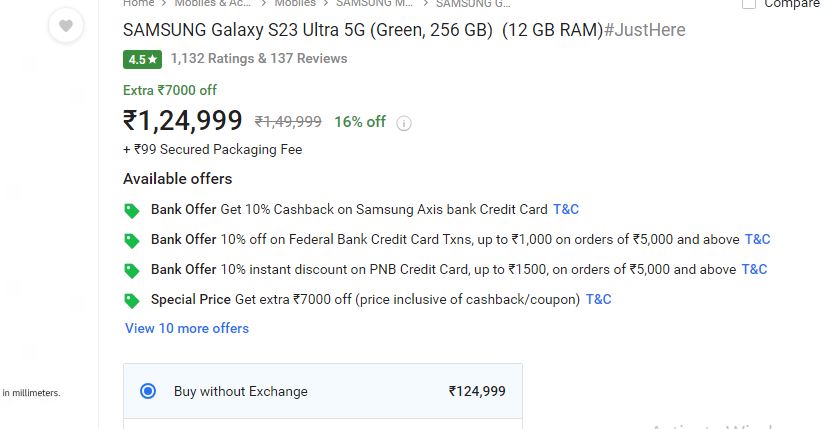This screenshot has width=828, height=429.
Task: Open T&C for the Samsung Axis bank offer
Action: point(566,209)
